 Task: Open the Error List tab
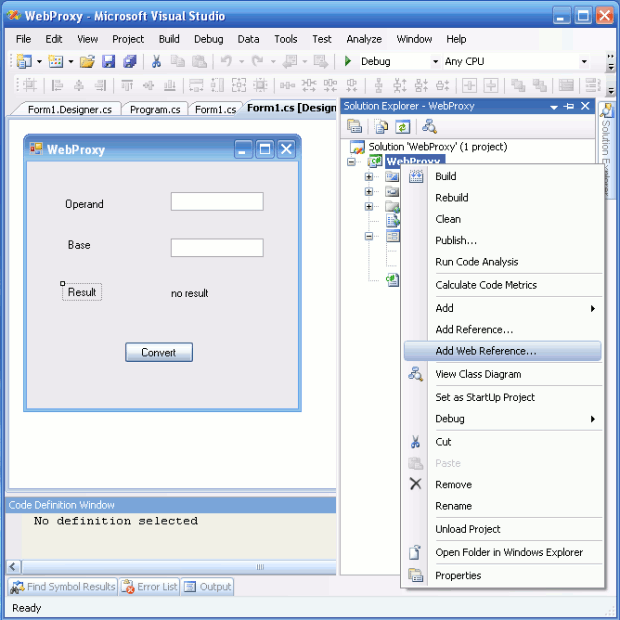pos(150,587)
